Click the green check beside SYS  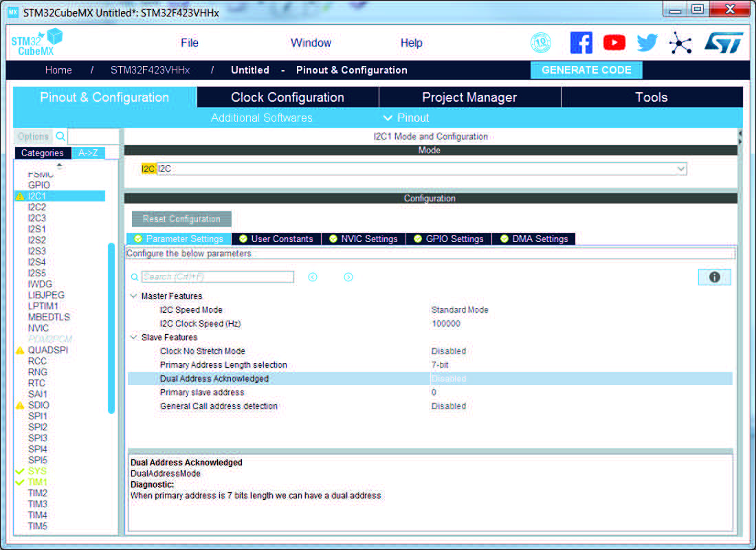click(x=20, y=472)
